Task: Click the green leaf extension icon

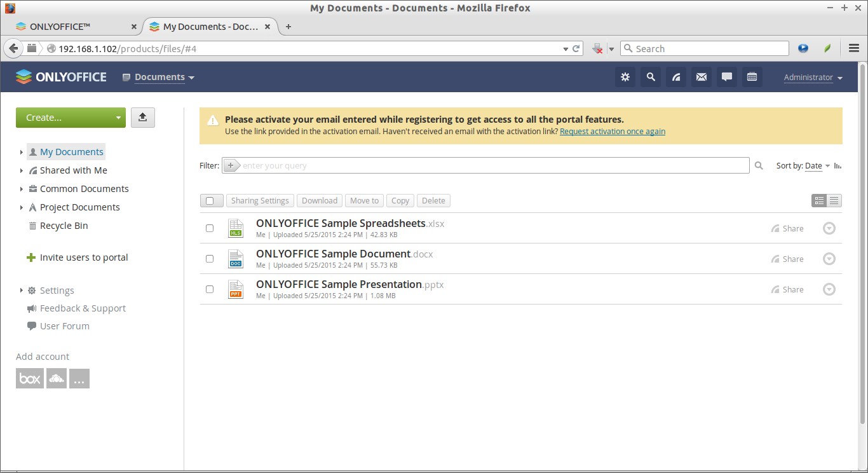Action: point(828,48)
